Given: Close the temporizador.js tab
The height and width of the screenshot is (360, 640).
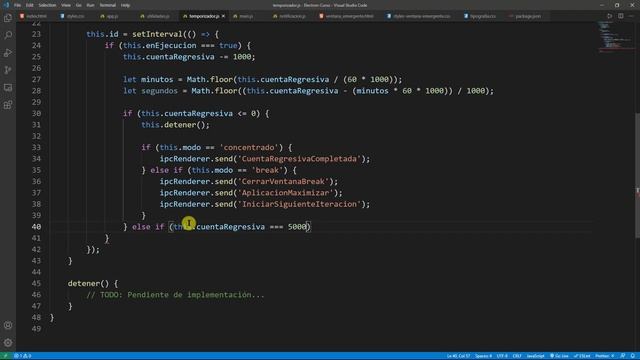Looking at the screenshot, I should 223,16.
